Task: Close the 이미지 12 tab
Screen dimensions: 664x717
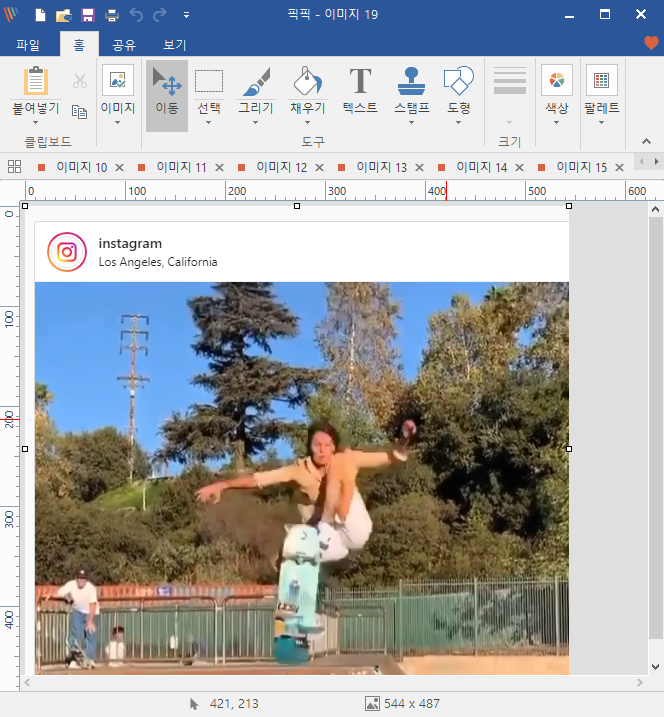Action: [320, 167]
